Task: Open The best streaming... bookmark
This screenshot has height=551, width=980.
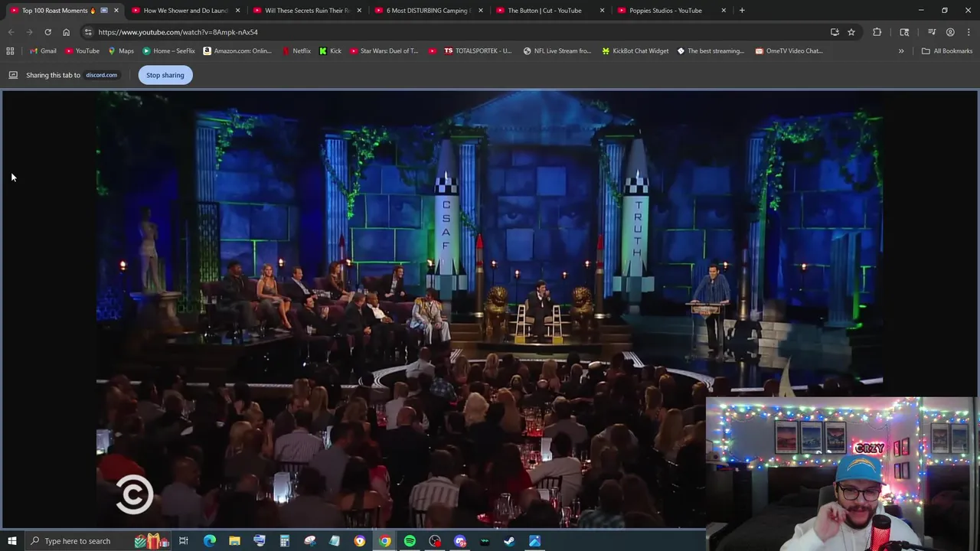Action: 710,51
